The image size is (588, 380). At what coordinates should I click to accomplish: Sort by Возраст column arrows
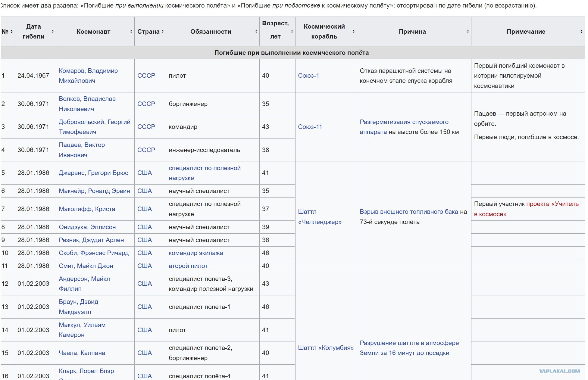tap(292, 32)
